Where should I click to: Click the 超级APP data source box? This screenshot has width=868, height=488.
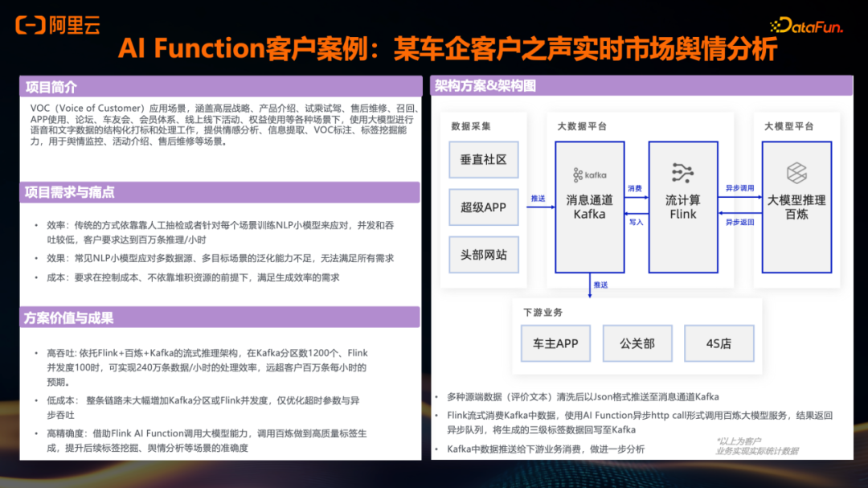[483, 207]
